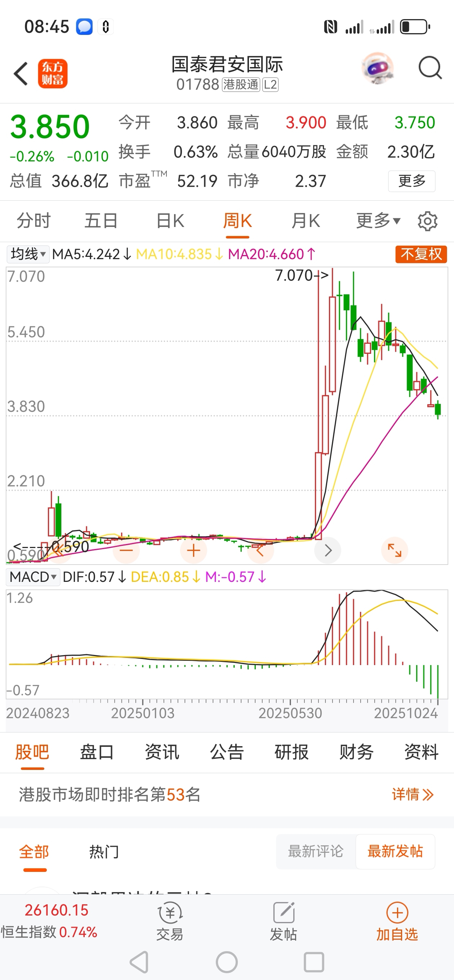
Task: Add stock via 加自选 button
Action: coord(397,921)
